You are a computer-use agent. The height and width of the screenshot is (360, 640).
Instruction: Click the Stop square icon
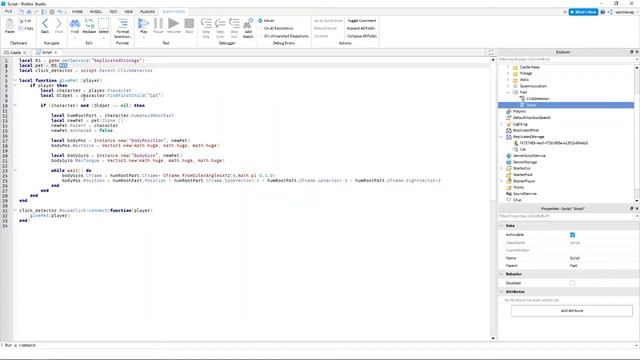[189, 24]
